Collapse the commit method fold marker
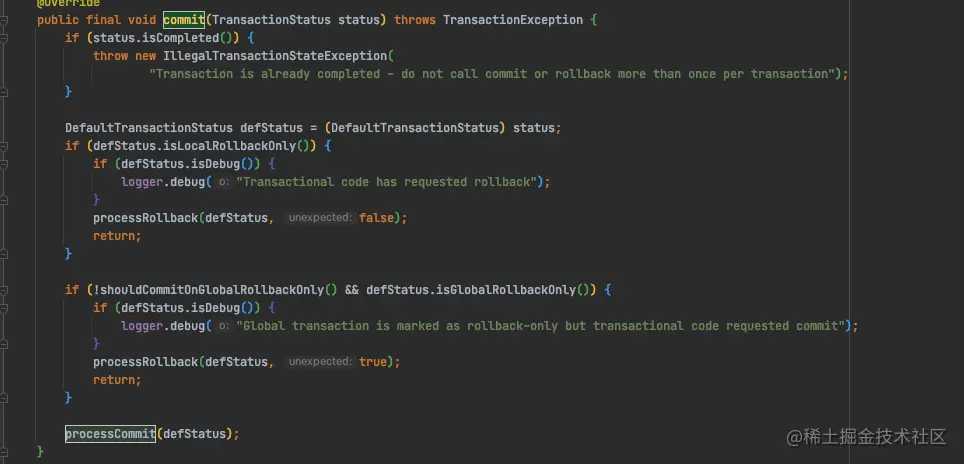The width and height of the screenshot is (964, 464). 4,20
